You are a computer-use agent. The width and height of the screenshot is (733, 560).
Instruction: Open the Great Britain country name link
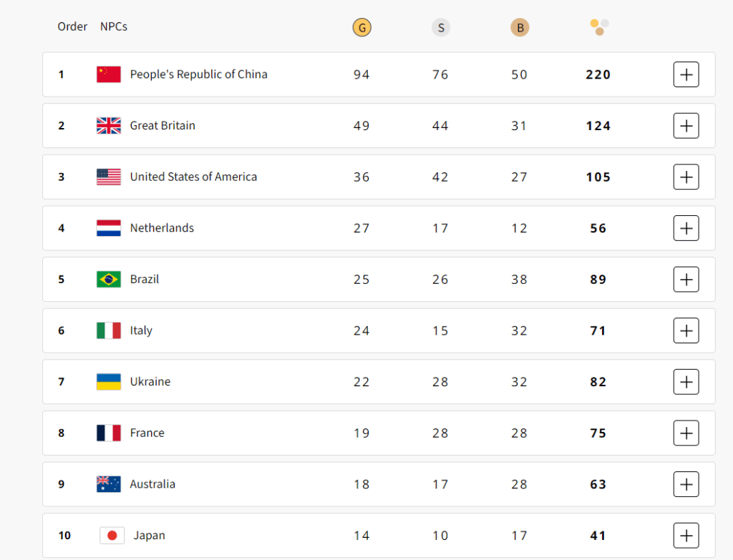162,126
